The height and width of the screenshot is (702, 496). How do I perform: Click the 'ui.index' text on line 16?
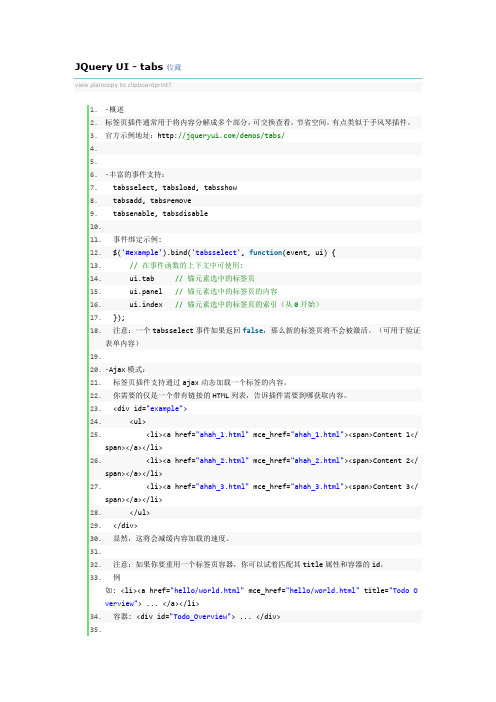point(146,304)
